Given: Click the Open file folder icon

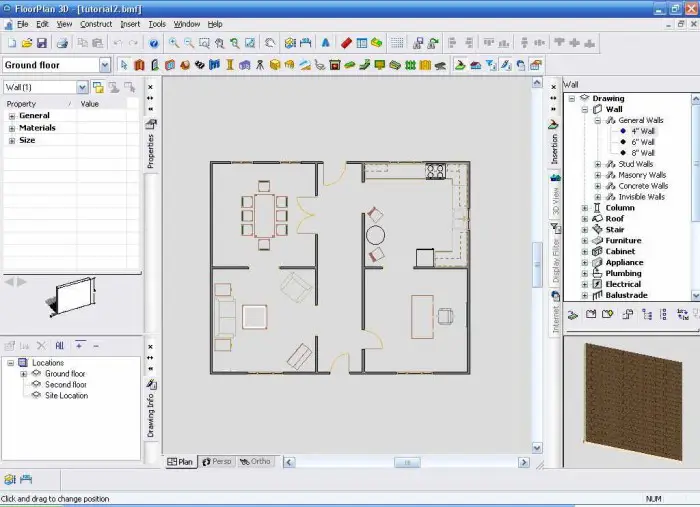Looking at the screenshot, I should [x=26, y=44].
